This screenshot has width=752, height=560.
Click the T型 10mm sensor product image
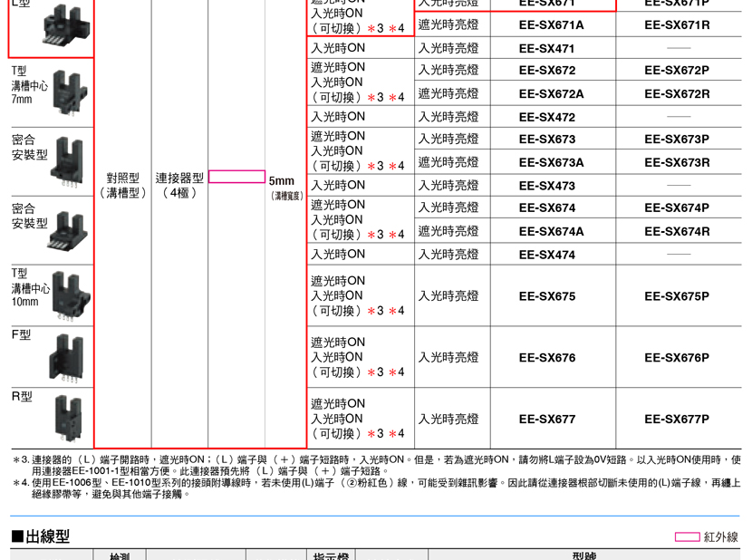coord(71,296)
